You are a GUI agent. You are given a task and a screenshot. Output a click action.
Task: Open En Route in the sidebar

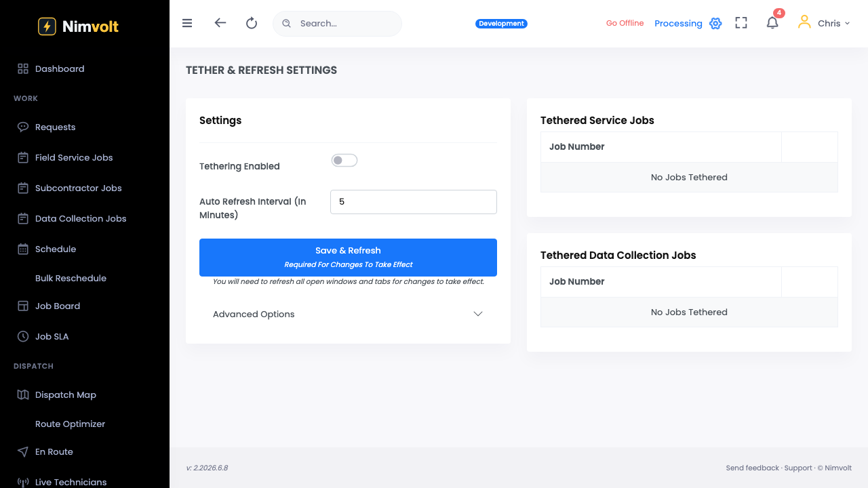point(54,451)
